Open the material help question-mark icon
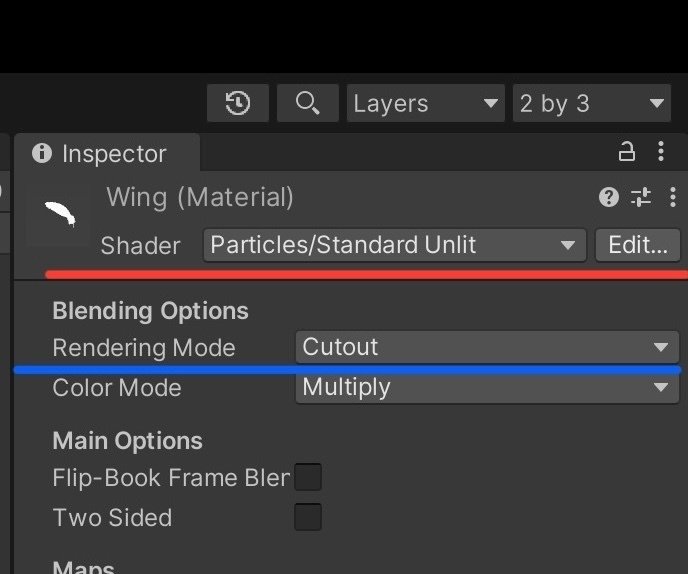This screenshot has width=688, height=574. 609,197
